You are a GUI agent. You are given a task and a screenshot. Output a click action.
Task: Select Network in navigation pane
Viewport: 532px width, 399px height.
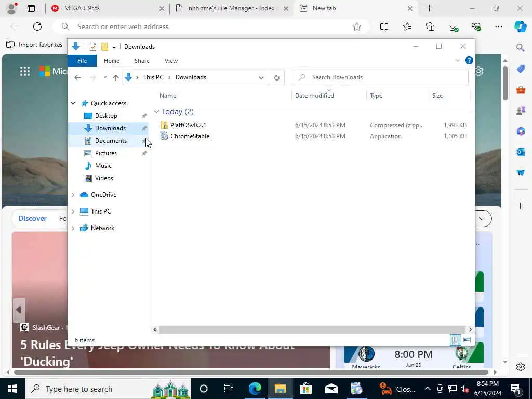[102, 228]
